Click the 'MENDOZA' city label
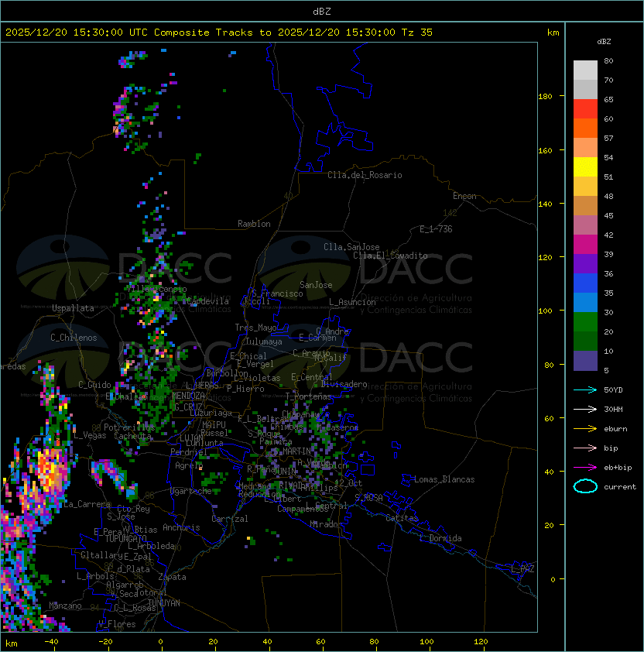The width and height of the screenshot is (644, 652). pyautogui.click(x=188, y=396)
